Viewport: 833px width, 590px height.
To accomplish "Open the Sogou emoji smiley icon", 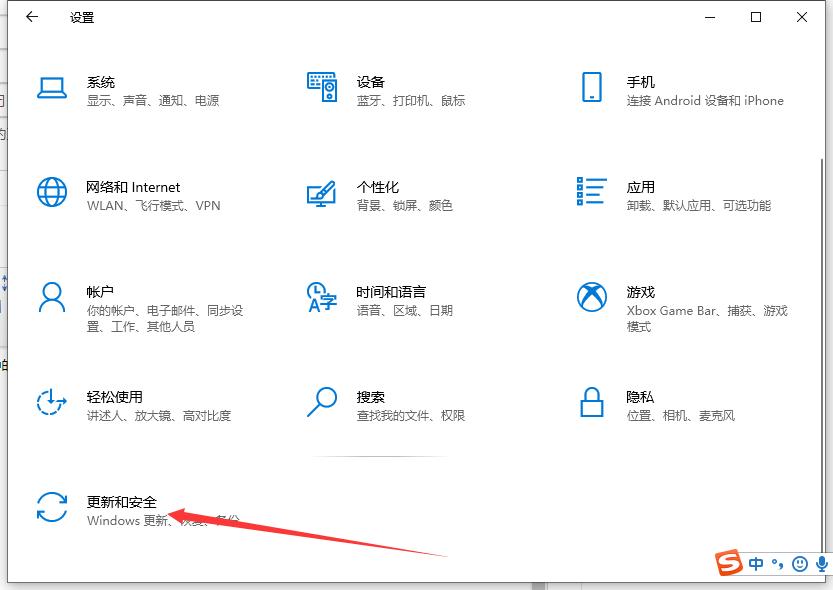I will [x=800, y=563].
